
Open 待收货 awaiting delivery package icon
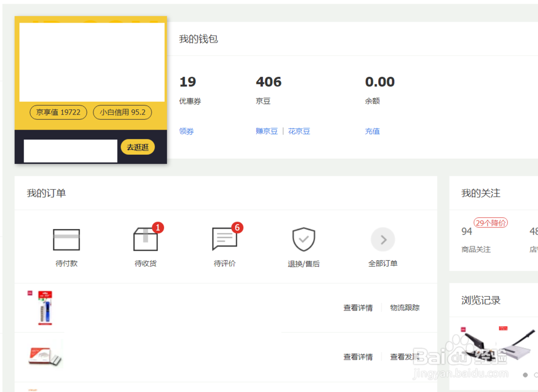pyautogui.click(x=145, y=241)
